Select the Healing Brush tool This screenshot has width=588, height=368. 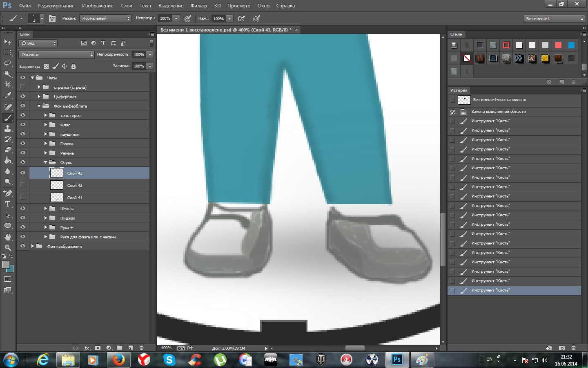pyautogui.click(x=8, y=107)
